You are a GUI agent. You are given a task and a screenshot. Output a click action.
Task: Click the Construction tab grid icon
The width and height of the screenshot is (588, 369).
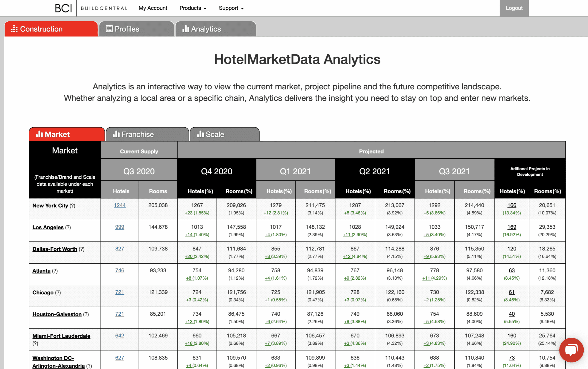click(14, 29)
